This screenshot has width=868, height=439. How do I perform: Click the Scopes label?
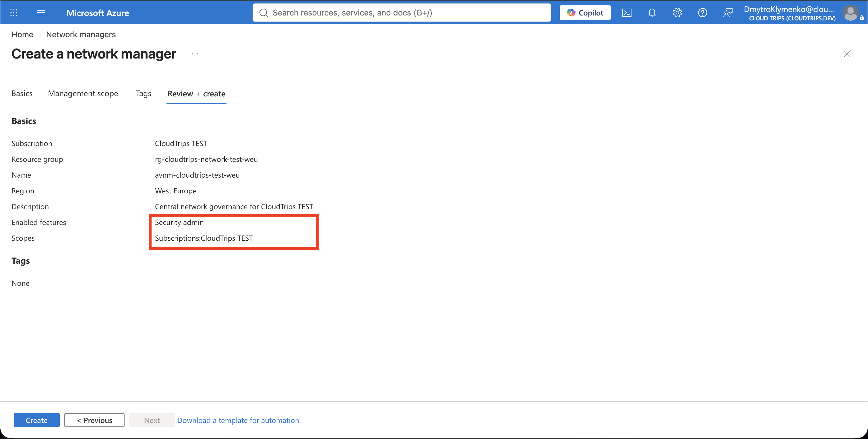coord(23,238)
